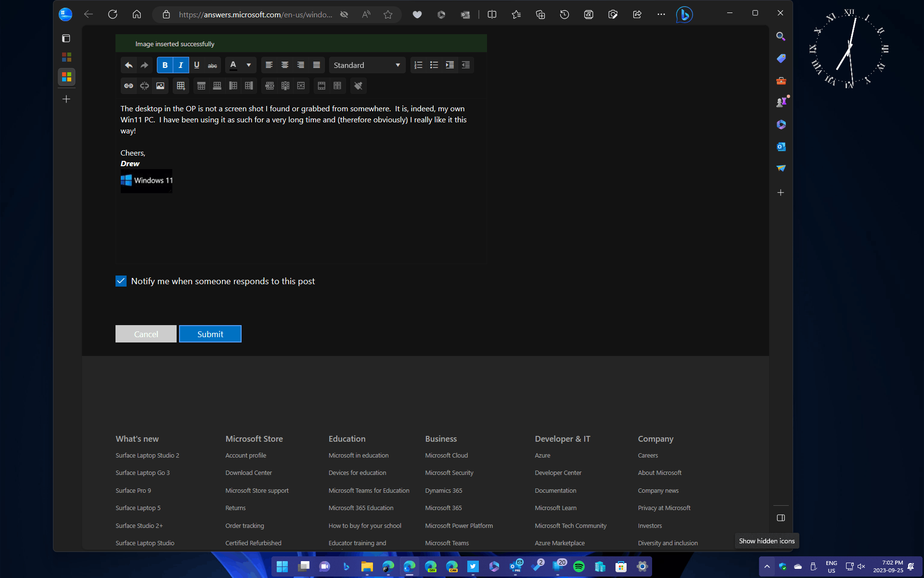Screen dimensions: 924x578
Task: Click the insert hyperlink icon
Action: click(x=128, y=86)
